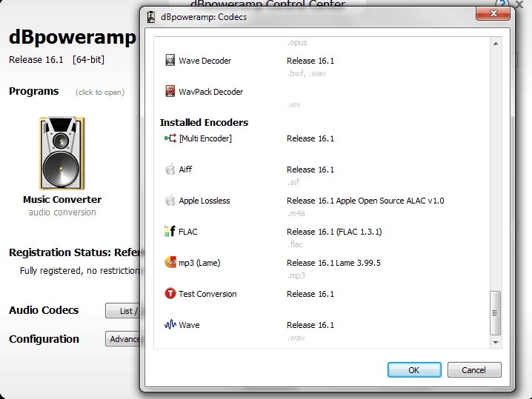The width and height of the screenshot is (532, 399).
Task: Click the codec list scrollbar up arrow
Action: pyautogui.click(x=496, y=44)
